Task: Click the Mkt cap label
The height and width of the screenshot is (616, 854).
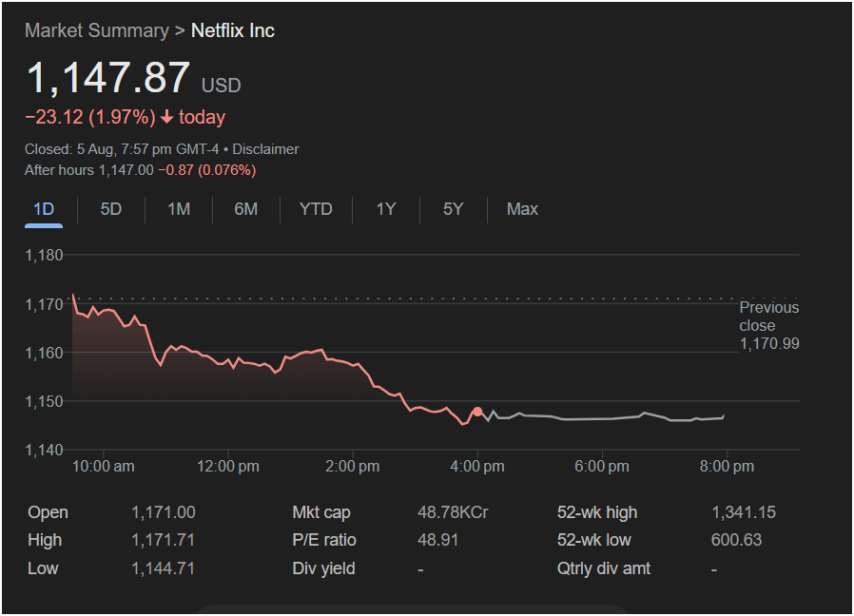Action: (321, 512)
